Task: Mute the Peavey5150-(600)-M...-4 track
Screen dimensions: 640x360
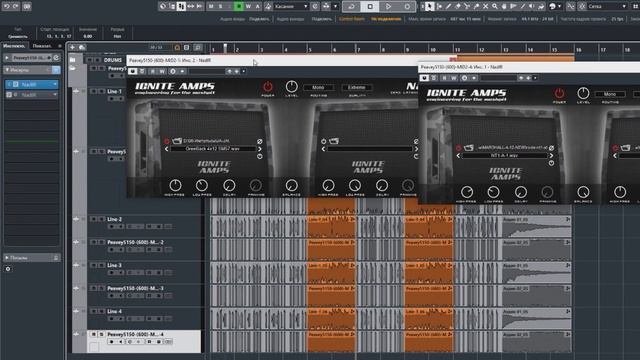Action: [93, 334]
